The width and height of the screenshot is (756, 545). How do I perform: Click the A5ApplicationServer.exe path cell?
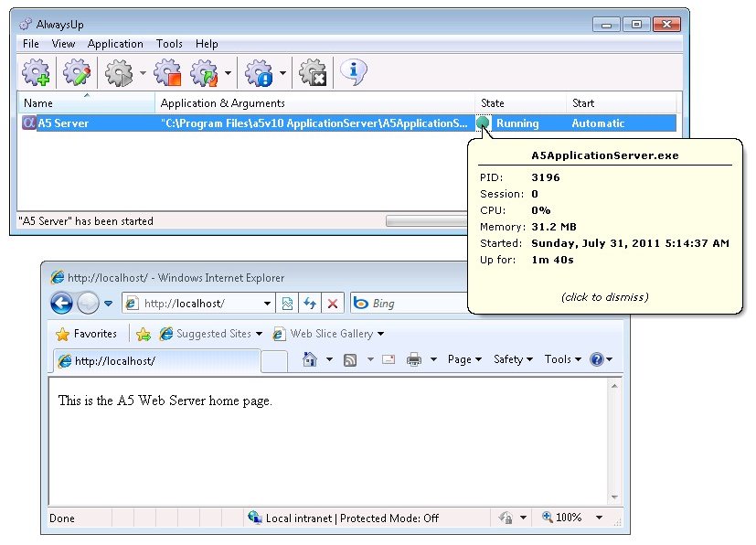click(314, 123)
